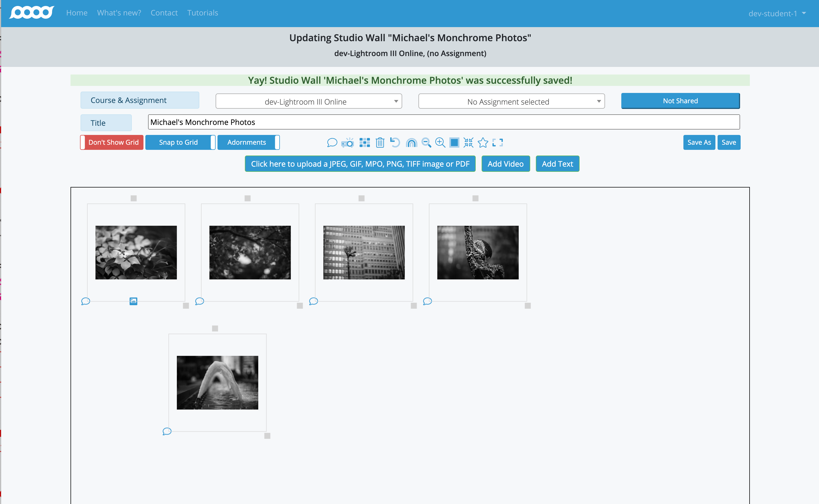This screenshot has width=819, height=504.
Task: Toggle the Don't Show Grid button
Action: tap(112, 142)
